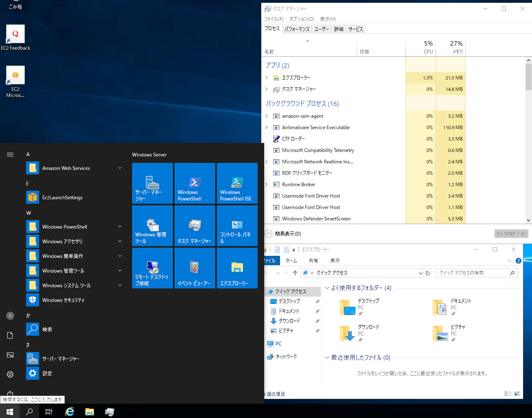Screen dimensions: 532x418
Task: Open the Windows PowerShell ISE tile
Action: [x=237, y=183]
